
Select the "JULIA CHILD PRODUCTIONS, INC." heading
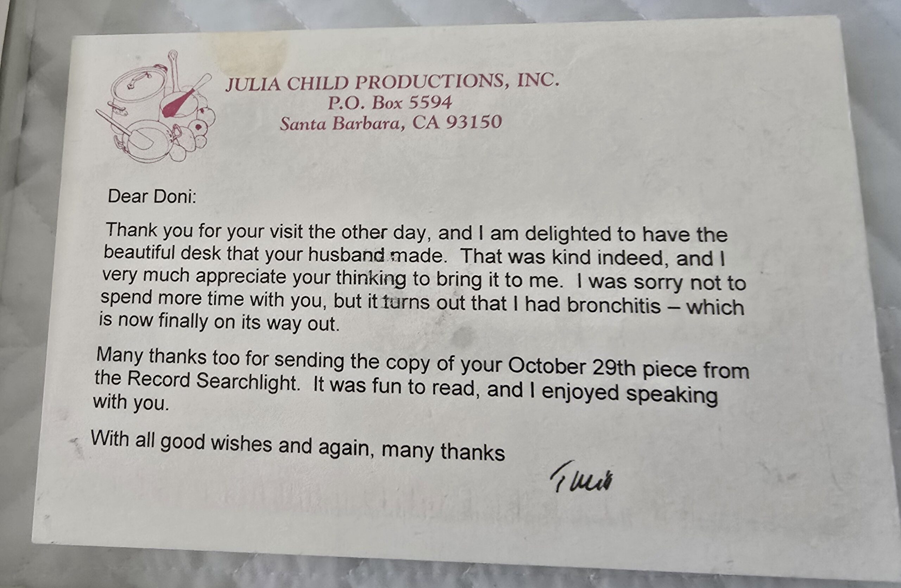point(392,82)
